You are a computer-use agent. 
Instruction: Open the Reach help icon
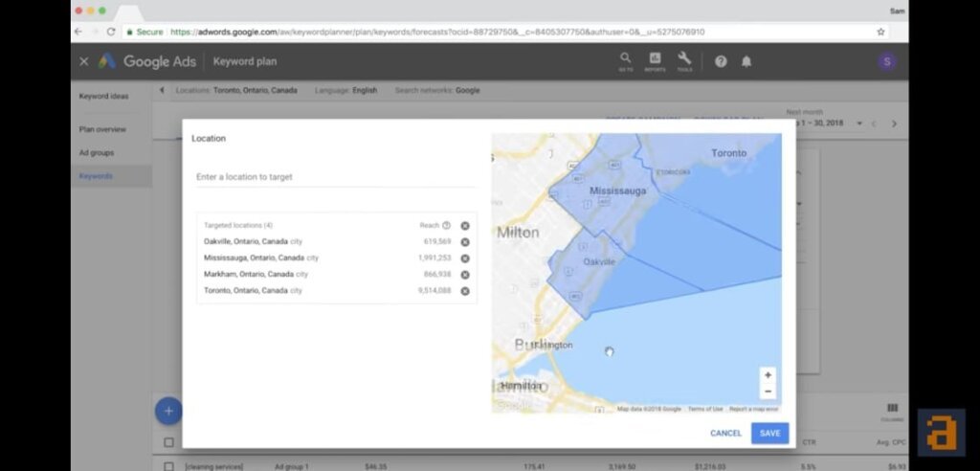pyautogui.click(x=446, y=226)
